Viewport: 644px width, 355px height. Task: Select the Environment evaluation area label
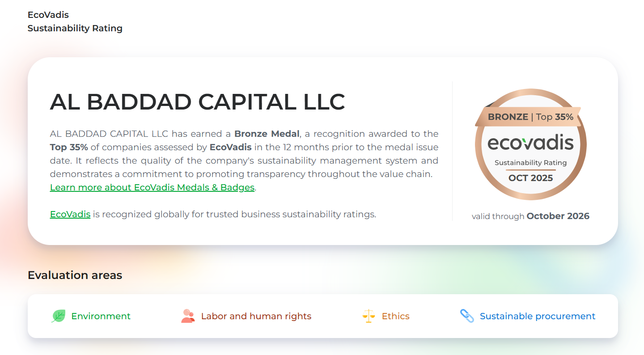point(101,316)
